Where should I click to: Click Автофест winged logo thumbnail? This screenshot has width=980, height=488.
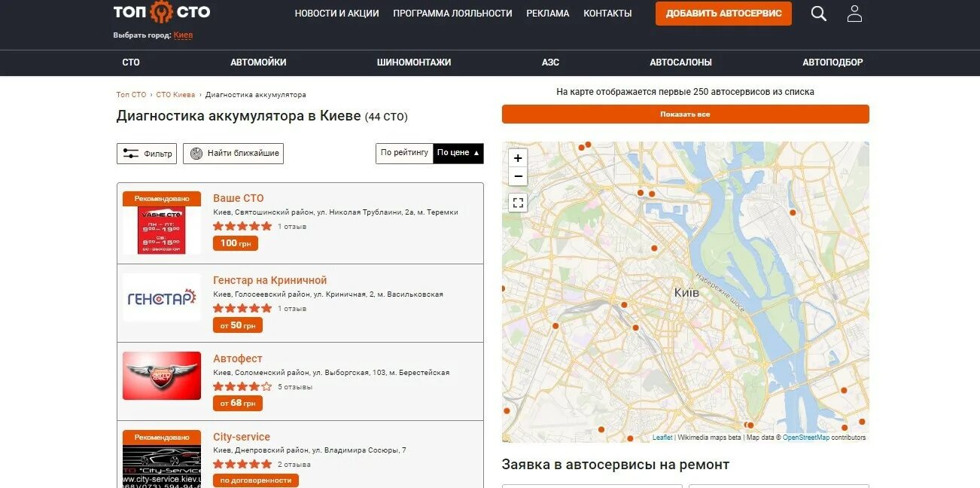coord(162,376)
